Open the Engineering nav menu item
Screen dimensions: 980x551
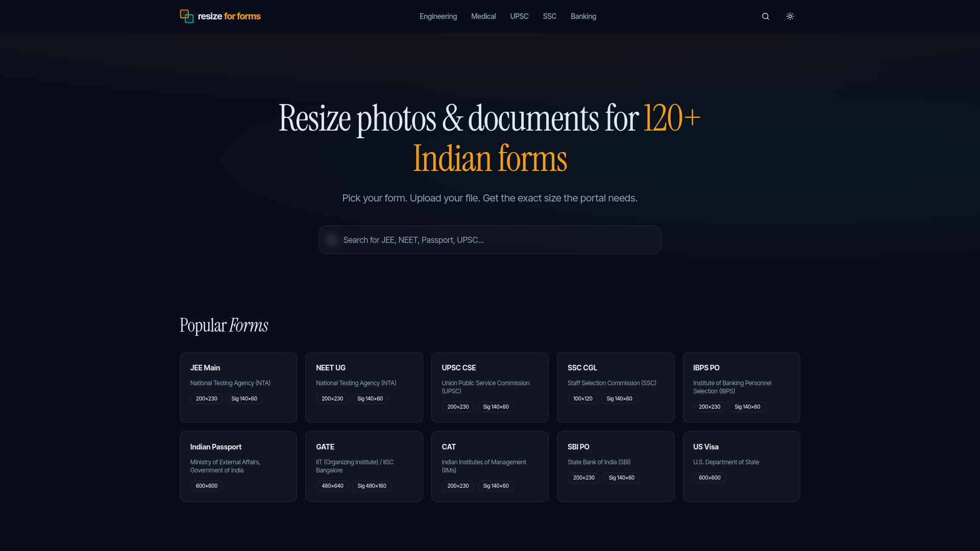[x=438, y=16]
